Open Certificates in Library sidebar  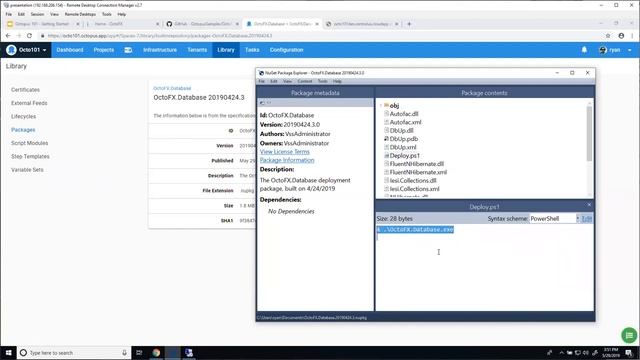25,90
